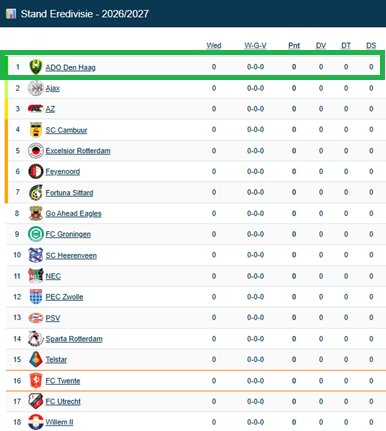Click the SC Cambuur crest

point(36,130)
